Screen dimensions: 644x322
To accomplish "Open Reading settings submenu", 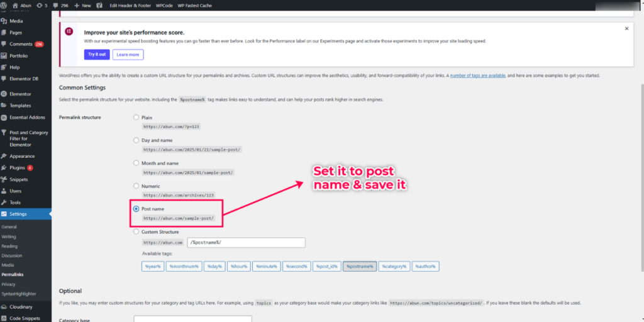I will (9, 247).
